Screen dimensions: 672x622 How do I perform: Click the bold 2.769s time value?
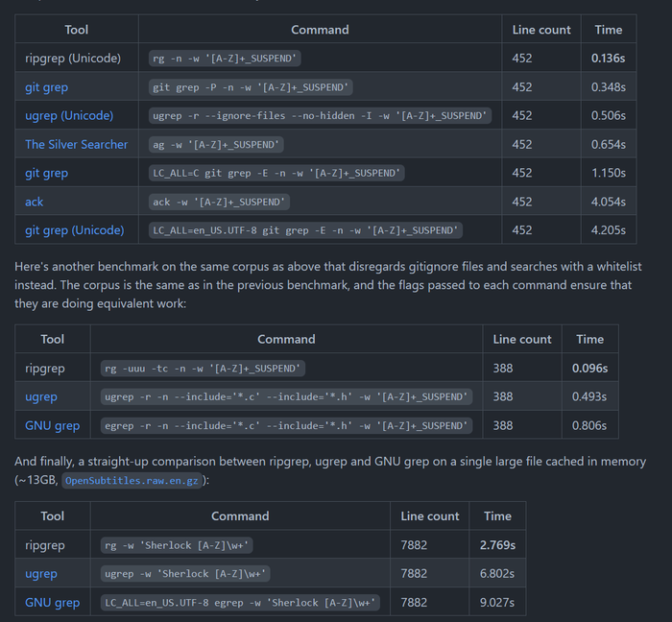(x=497, y=544)
